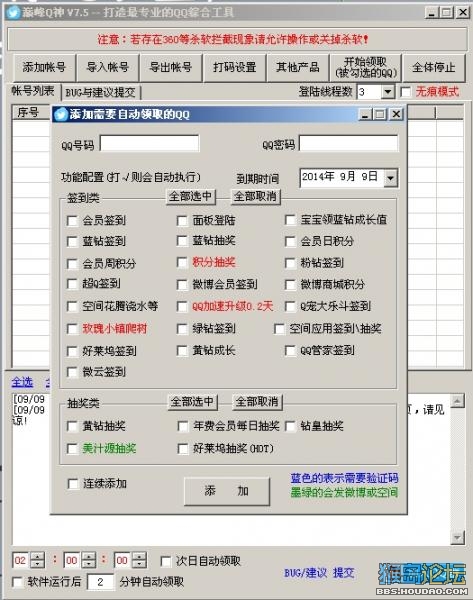The height and width of the screenshot is (600, 473).
Task: Open the BUG/建议 提交 link
Action: tap(319, 573)
